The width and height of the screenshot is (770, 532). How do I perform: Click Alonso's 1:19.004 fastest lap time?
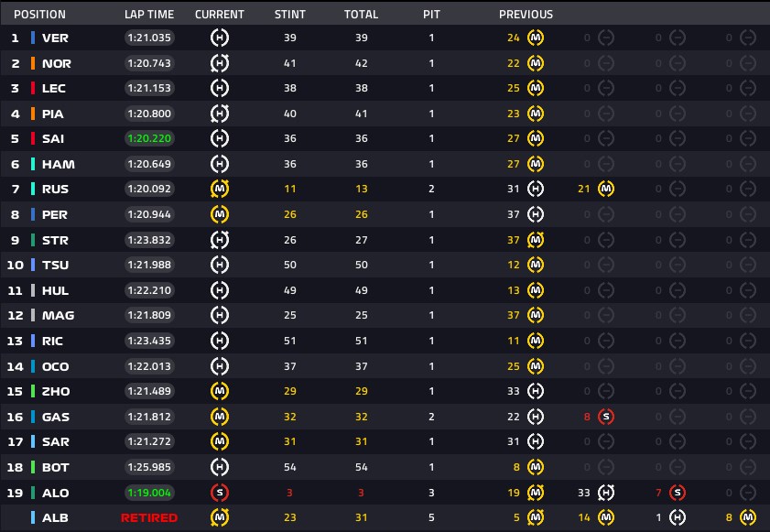click(149, 493)
